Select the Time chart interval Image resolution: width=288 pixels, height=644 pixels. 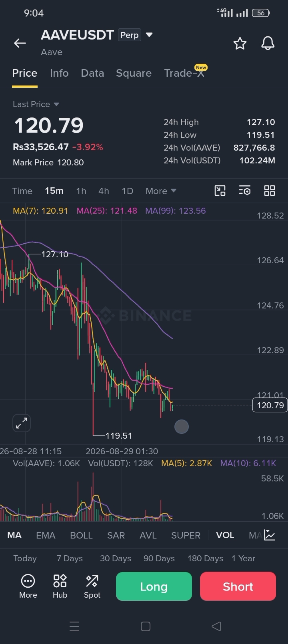pos(22,191)
